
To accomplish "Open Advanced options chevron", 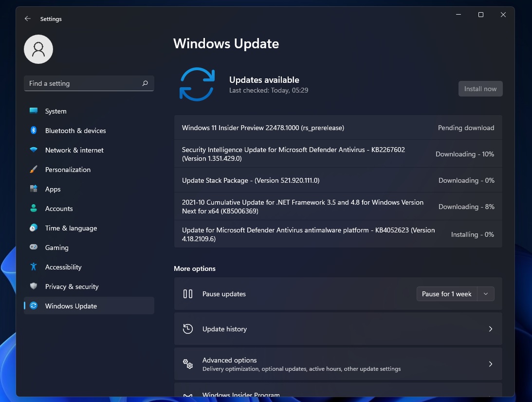I will tap(490, 364).
